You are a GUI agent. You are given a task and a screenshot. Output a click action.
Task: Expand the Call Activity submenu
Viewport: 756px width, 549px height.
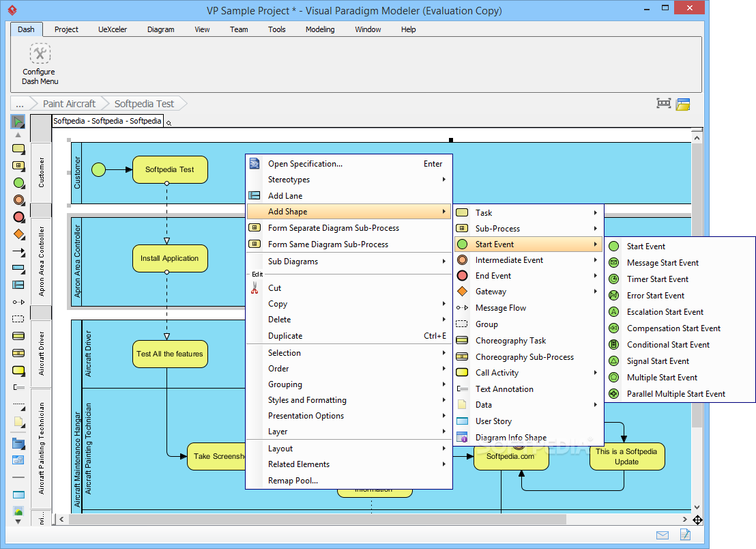tap(529, 373)
